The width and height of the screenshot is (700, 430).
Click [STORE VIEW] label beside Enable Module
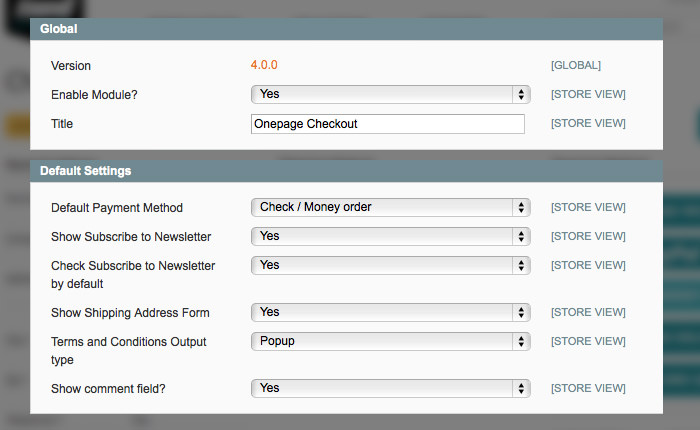pos(588,94)
